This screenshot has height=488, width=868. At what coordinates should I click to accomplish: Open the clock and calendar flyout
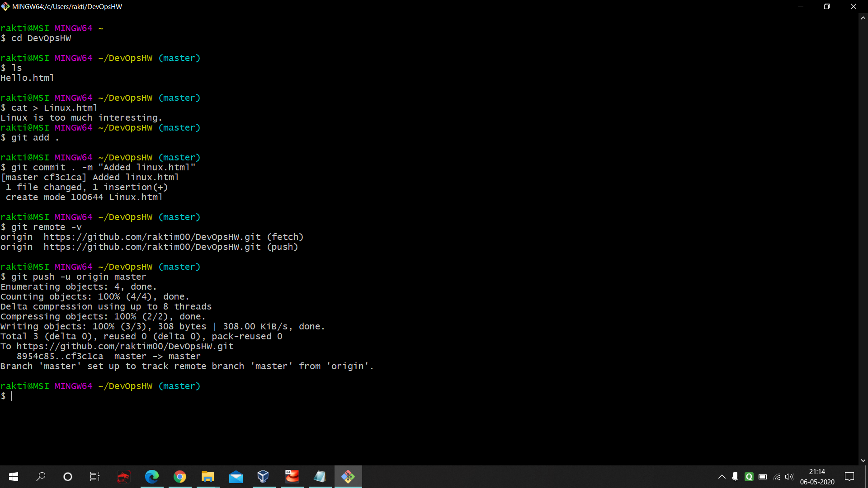[817, 476]
